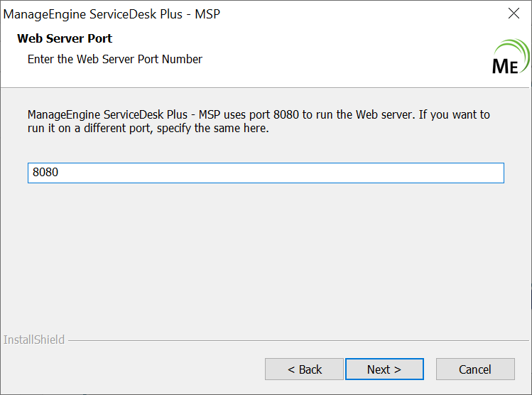Click the Next button to continue
The height and width of the screenshot is (395, 532).
[384, 369]
